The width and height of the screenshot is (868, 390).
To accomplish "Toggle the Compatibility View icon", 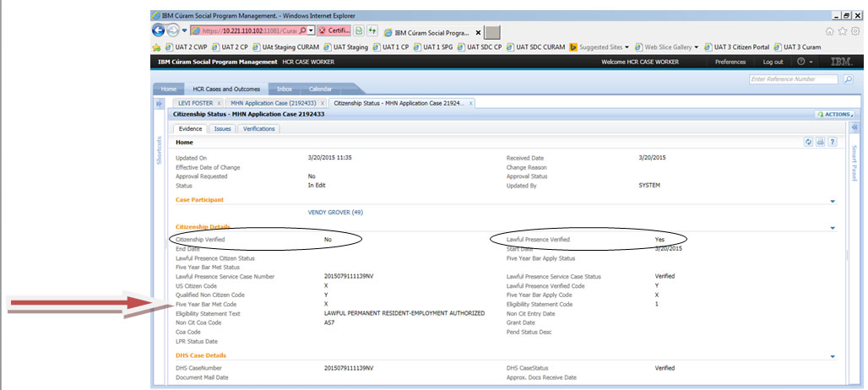I will coord(359,31).
